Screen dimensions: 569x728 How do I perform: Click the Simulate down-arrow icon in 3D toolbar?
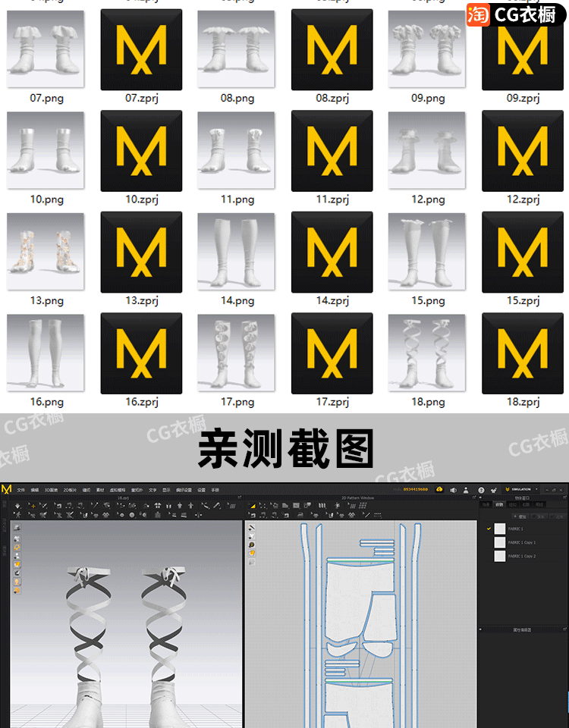[x=17, y=506]
